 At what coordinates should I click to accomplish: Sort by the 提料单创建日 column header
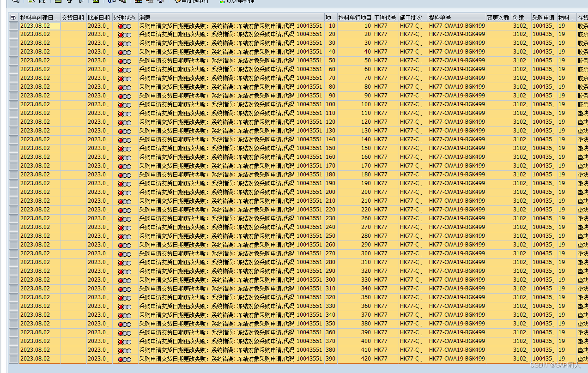point(40,18)
